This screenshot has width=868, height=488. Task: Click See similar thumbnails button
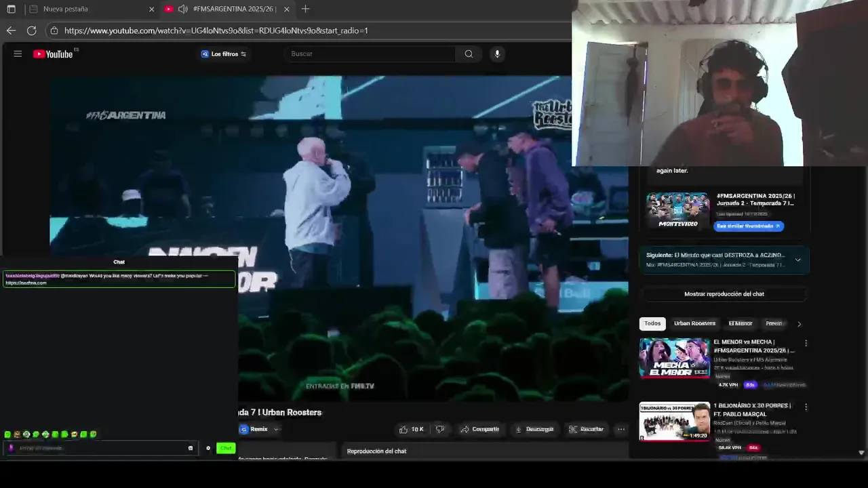[x=749, y=226]
